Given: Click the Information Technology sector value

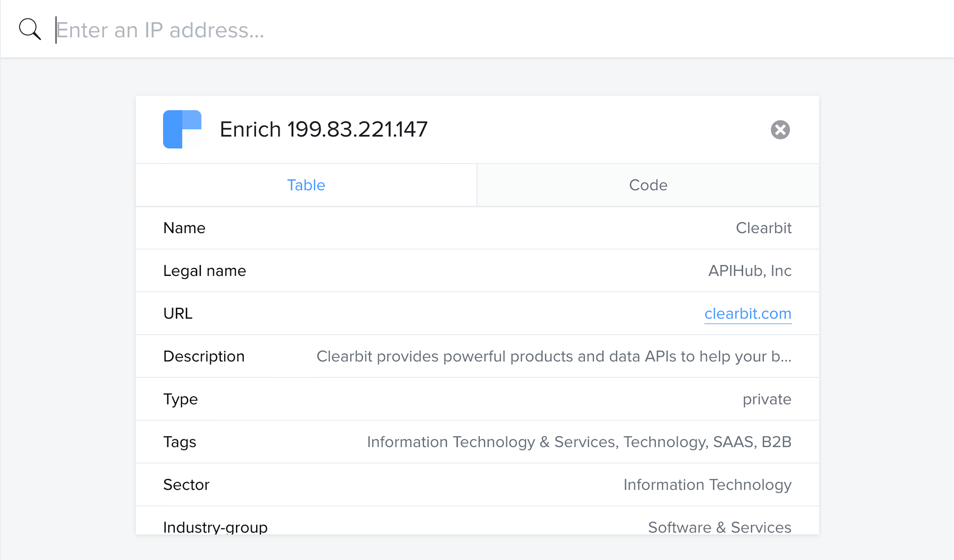Looking at the screenshot, I should (707, 485).
